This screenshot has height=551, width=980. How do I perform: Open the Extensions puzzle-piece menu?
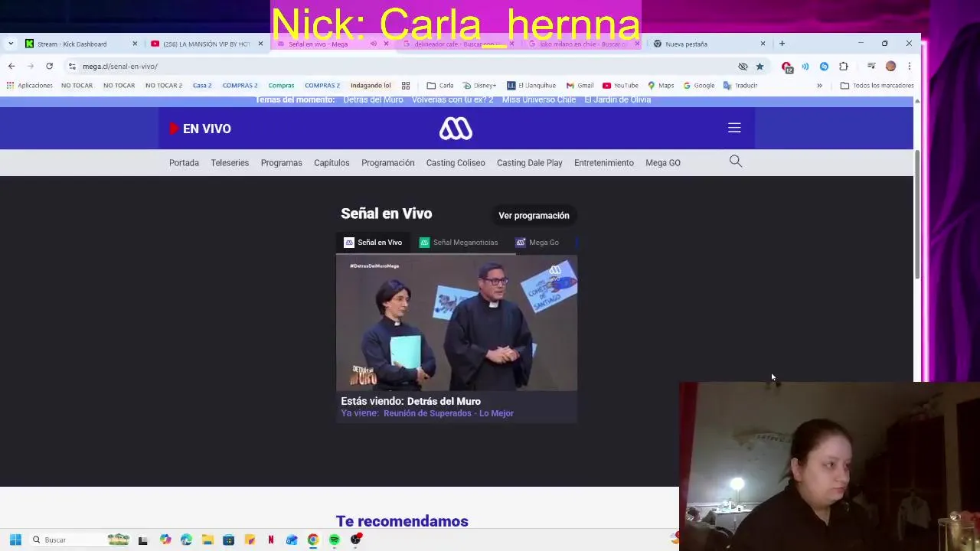point(843,66)
